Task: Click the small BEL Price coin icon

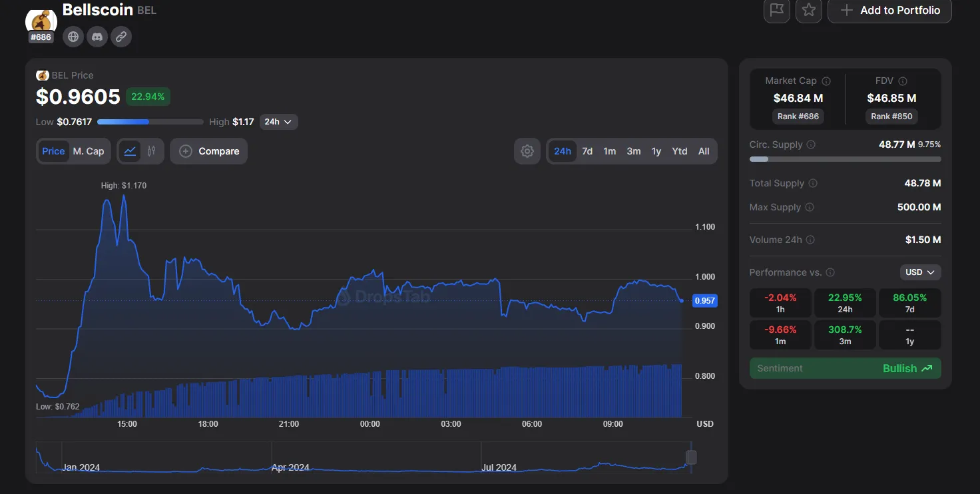Action: click(x=43, y=75)
